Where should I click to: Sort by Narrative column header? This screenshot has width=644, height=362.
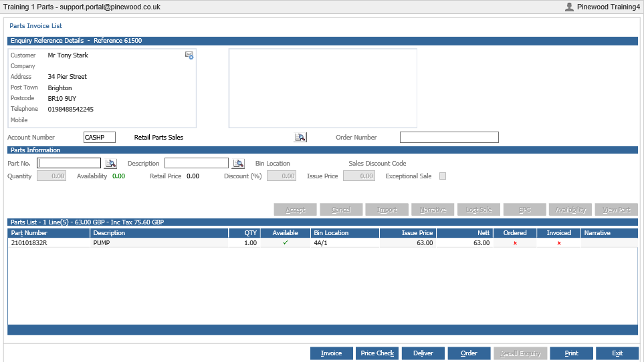[609, 233]
